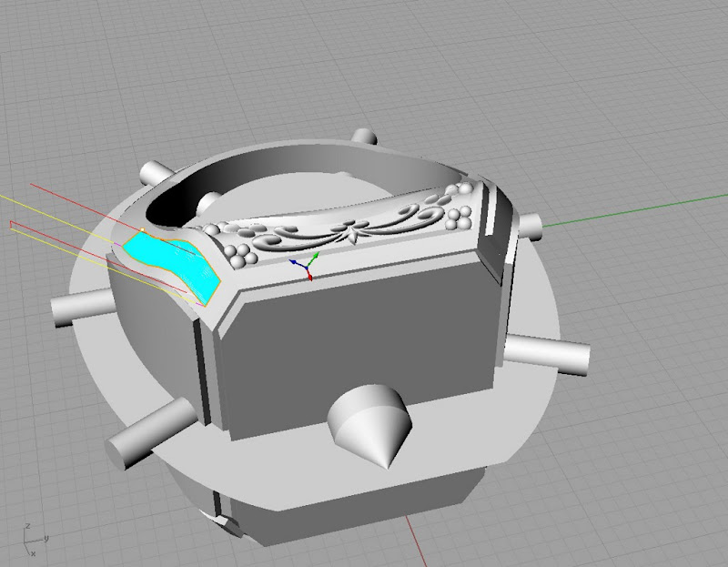Select the cyan highlighted surface on the ring
Image resolution: width=728 pixels, height=567 pixels.
click(x=174, y=265)
